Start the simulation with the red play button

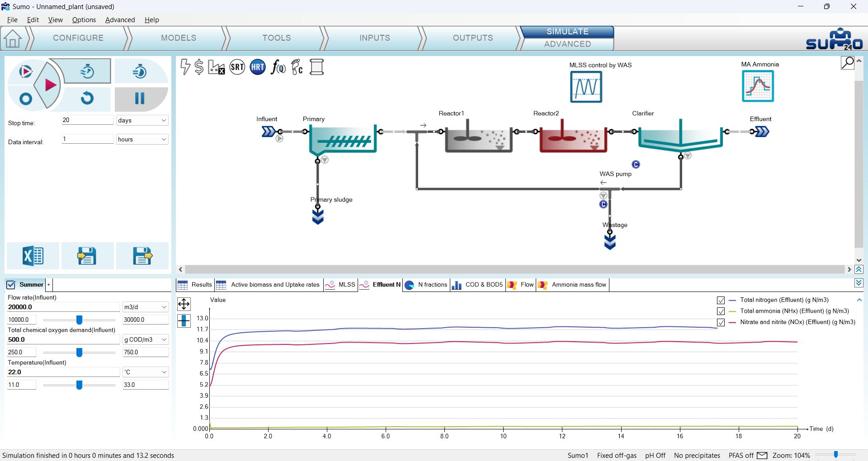tap(50, 85)
